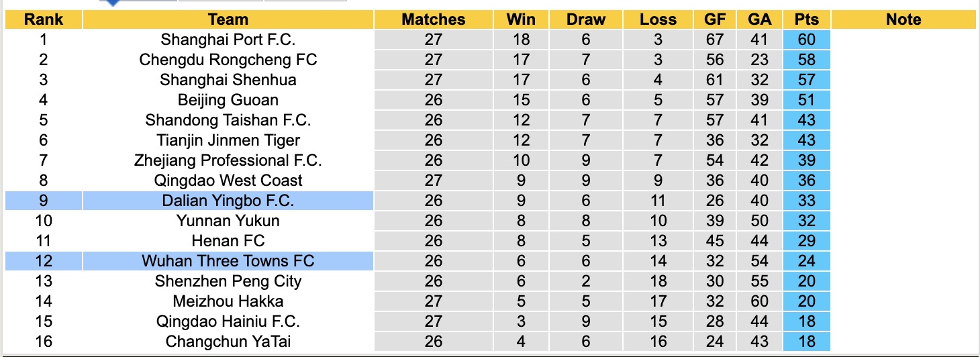Select Beijing Guoan in the table
This screenshot has height=357, width=980.
coord(228,100)
